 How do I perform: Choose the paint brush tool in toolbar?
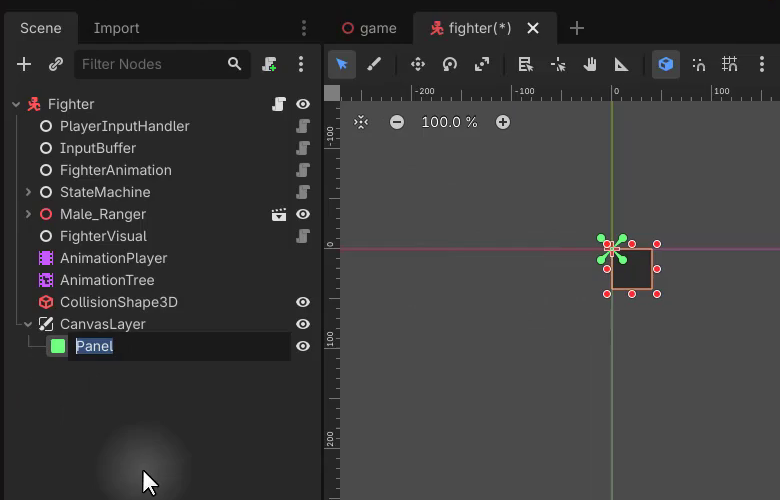pyautogui.click(x=374, y=64)
